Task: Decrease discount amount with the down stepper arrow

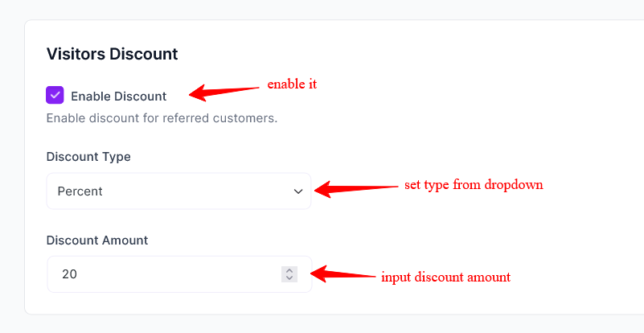Action: point(290,278)
